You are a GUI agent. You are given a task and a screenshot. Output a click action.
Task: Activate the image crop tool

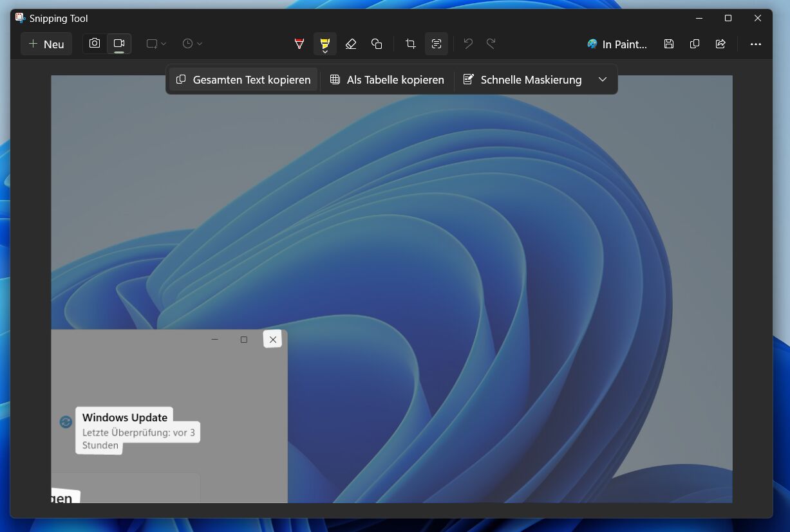coord(410,44)
